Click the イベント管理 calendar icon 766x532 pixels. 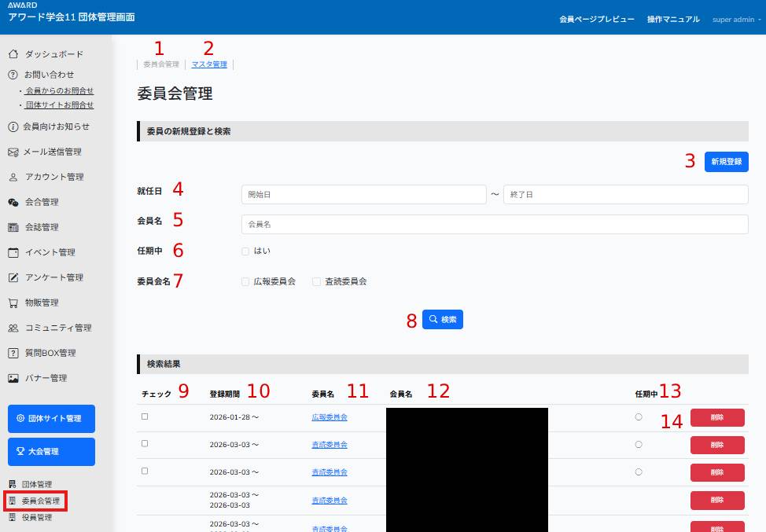point(13,252)
